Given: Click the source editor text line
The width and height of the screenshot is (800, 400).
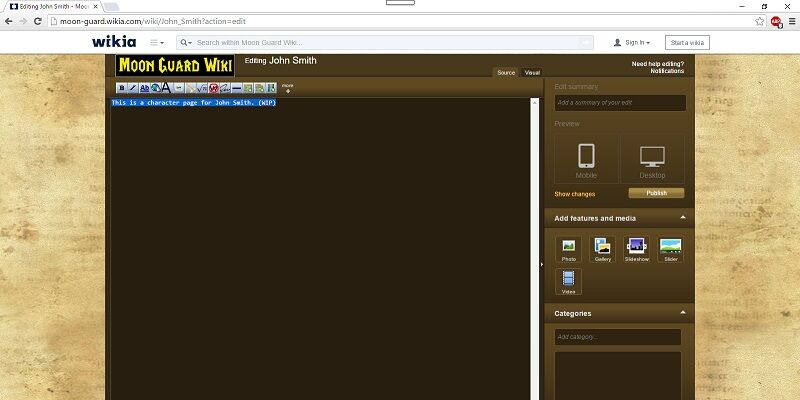Looking at the screenshot, I should point(194,103).
